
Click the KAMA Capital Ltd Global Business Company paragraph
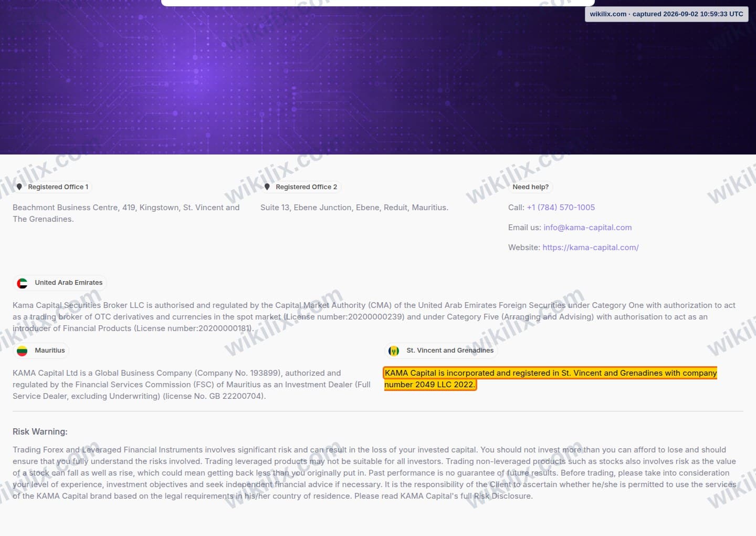point(192,385)
